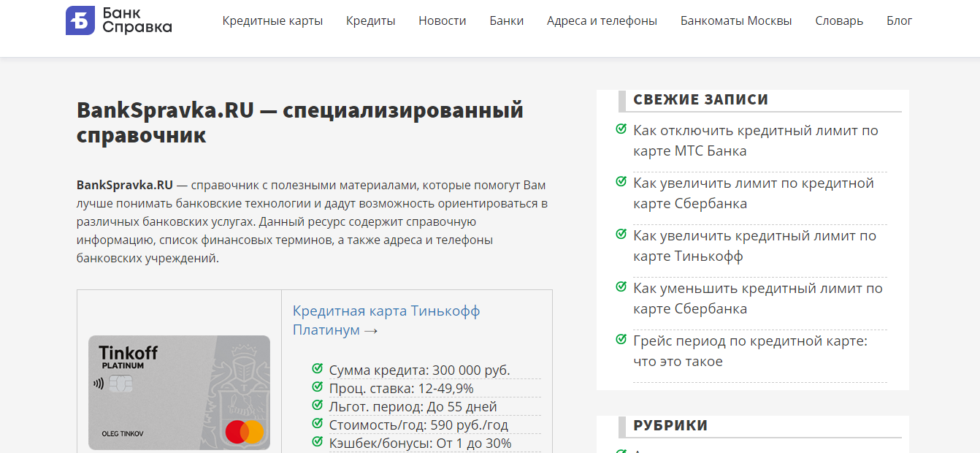
Task: Click check icon beside Проц. ставка
Action: (317, 387)
